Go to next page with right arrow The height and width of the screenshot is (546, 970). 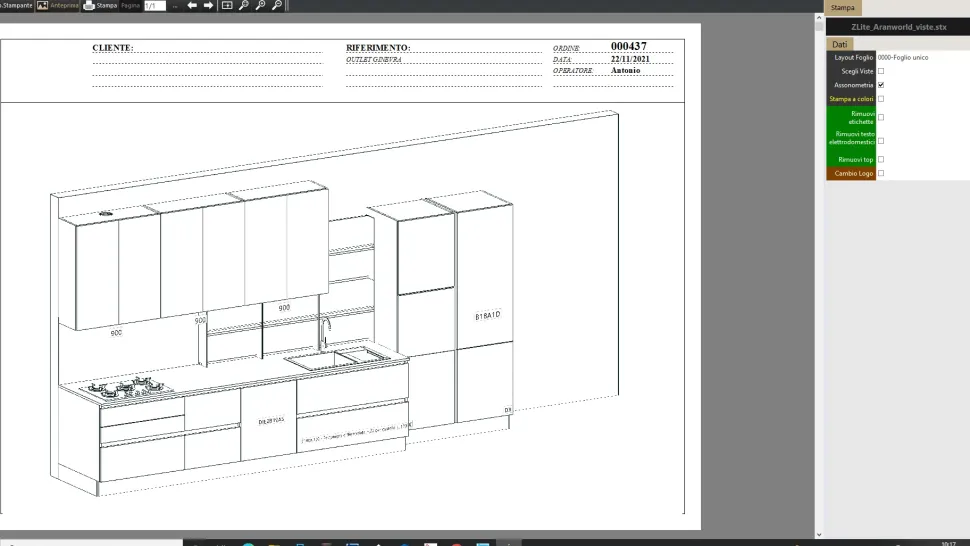tap(208, 5)
